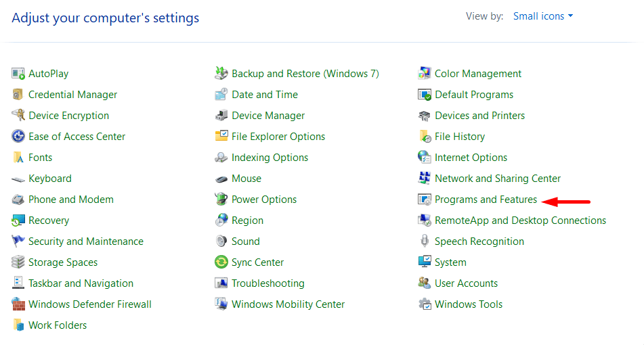
Task: Open the Devices and Printers link
Action: click(479, 116)
